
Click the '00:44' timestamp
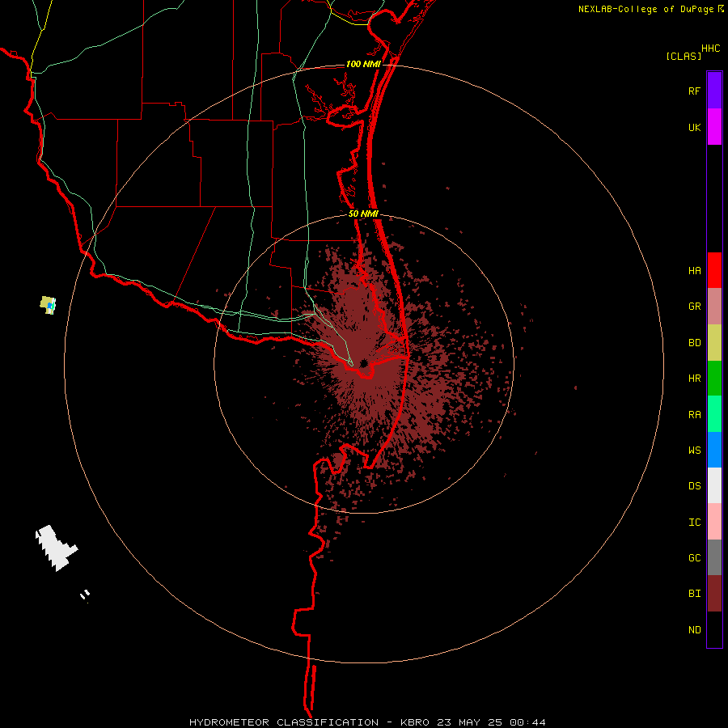528,722
